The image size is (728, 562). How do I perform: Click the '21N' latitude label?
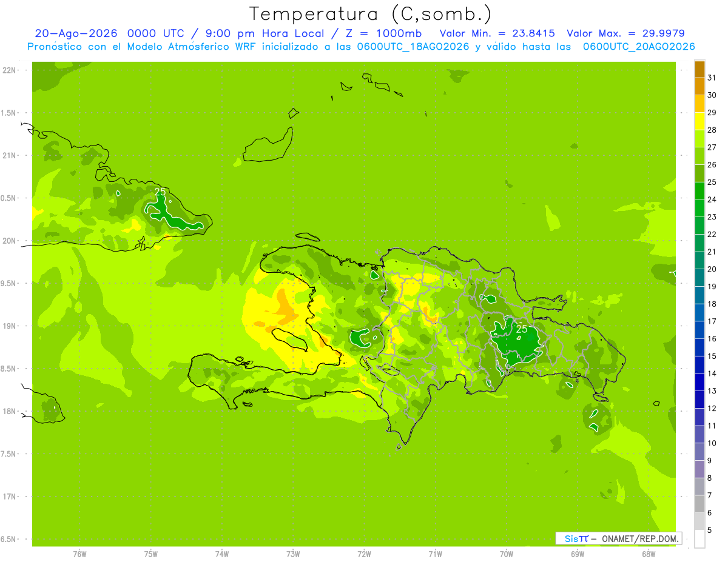(x=8, y=155)
